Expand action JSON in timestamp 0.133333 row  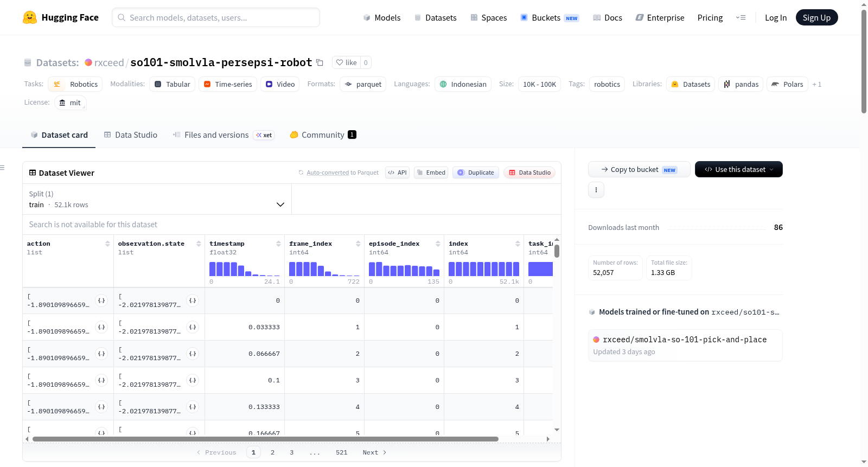101,407
